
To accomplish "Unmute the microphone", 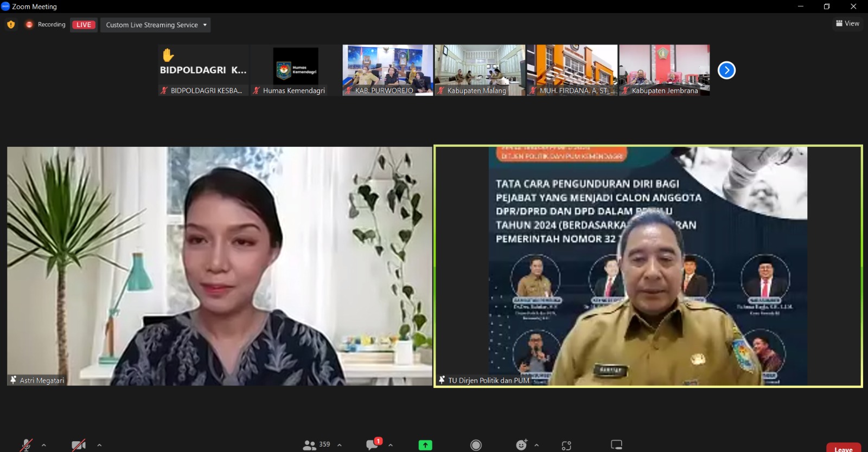I will click(26, 445).
